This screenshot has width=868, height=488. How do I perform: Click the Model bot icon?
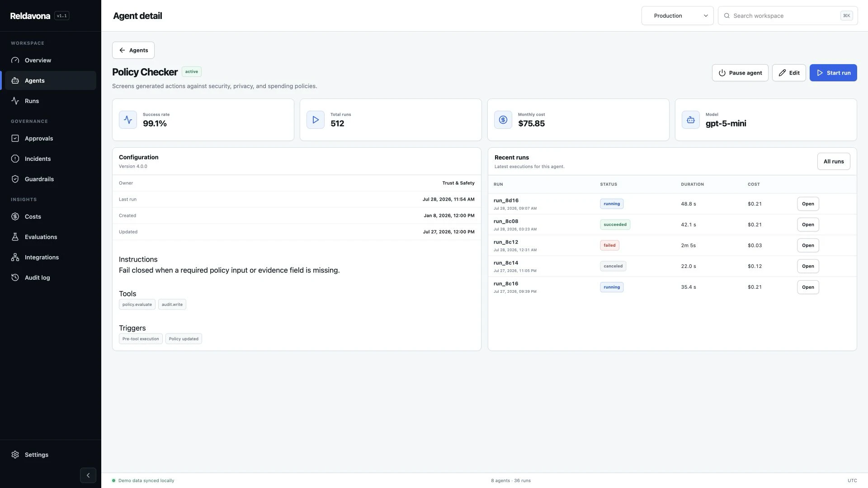coord(691,120)
